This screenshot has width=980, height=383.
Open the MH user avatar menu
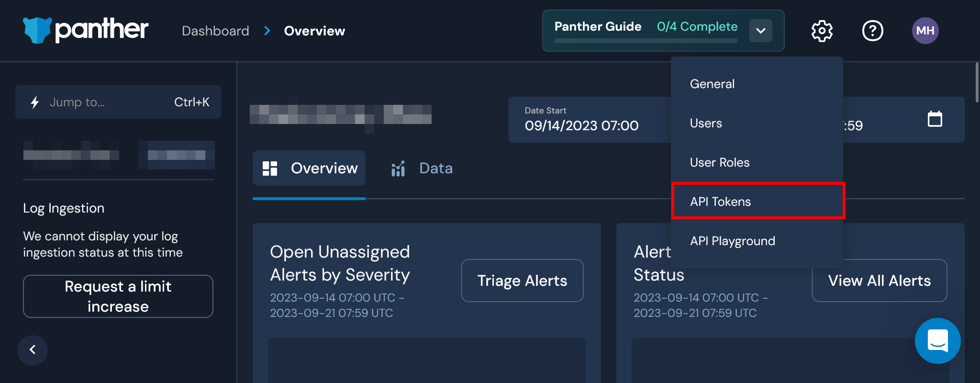coord(925,31)
